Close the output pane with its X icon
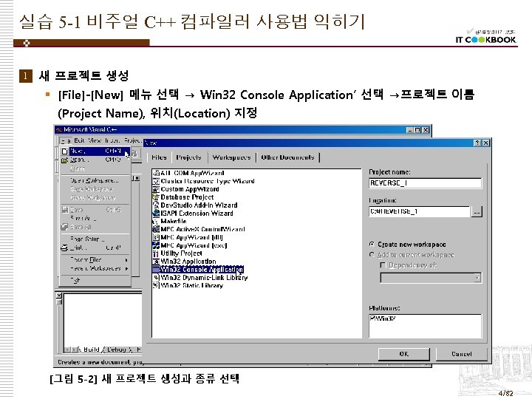The width and height of the screenshot is (532, 399). click(59, 296)
